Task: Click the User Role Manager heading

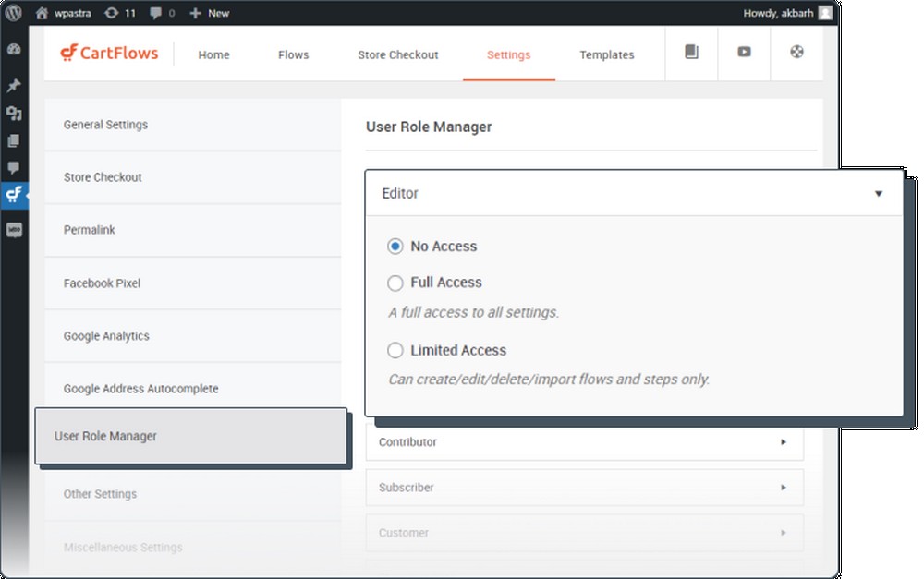Action: point(429,127)
